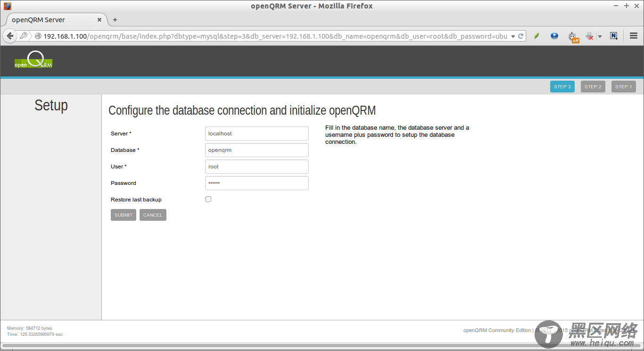
Task: Click the Firefox icon in the title bar
Action: coord(7,6)
